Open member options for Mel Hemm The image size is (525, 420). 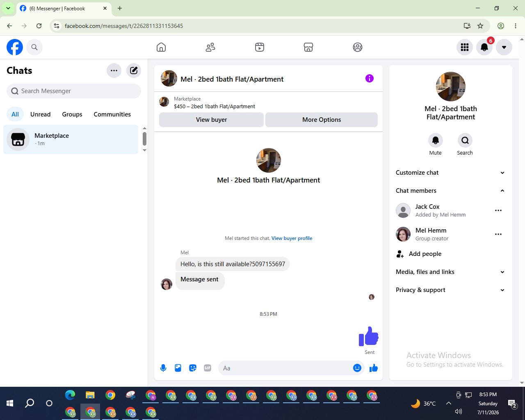click(x=498, y=234)
